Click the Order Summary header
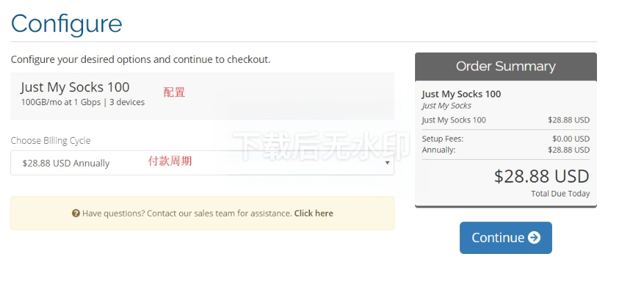 click(x=506, y=66)
